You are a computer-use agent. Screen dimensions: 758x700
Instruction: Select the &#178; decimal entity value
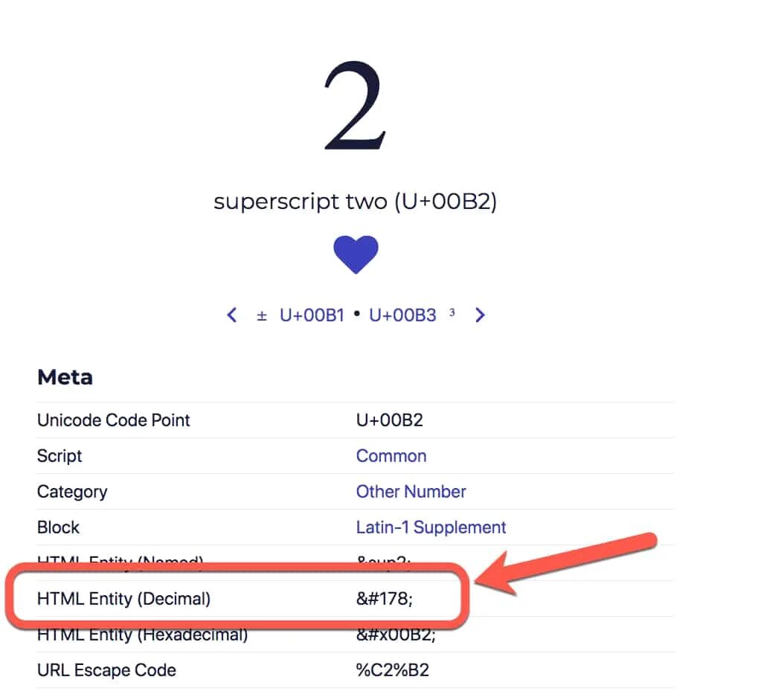385,599
